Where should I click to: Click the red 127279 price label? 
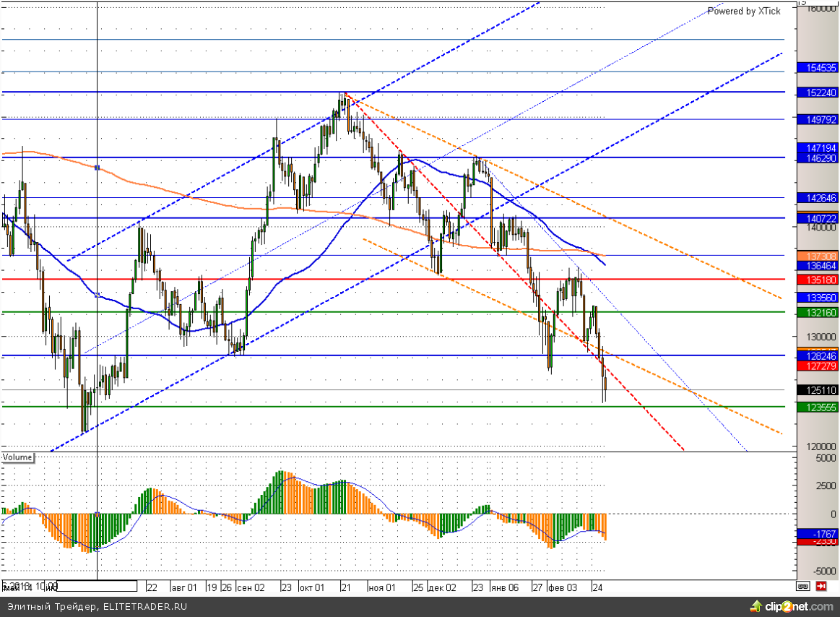818,366
